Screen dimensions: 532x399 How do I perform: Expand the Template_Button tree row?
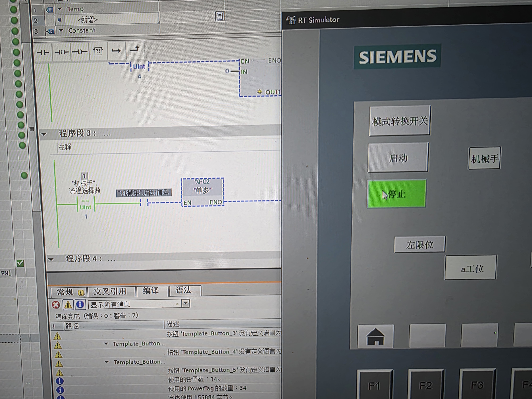tap(106, 344)
